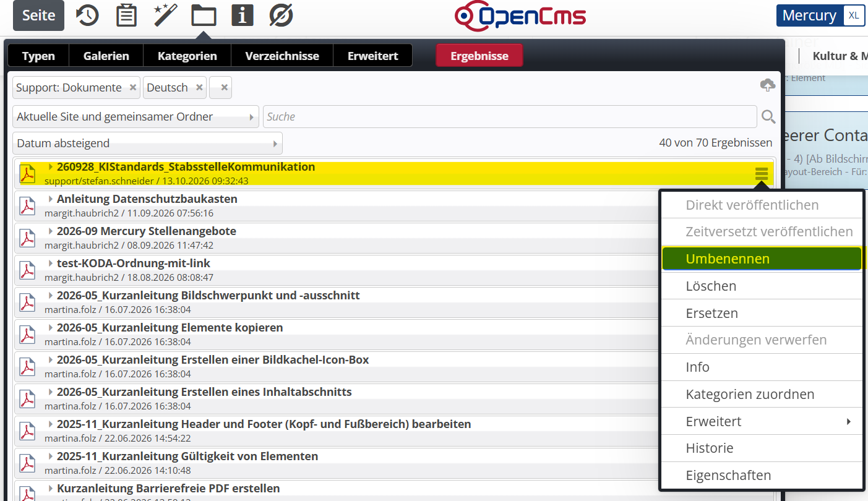Open the Ergebnisse tab
This screenshot has width=868, height=501.
point(479,56)
